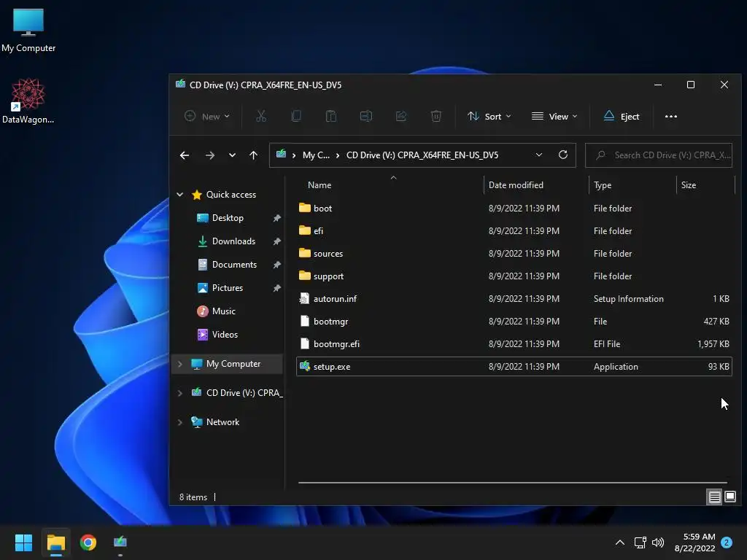Image resolution: width=747 pixels, height=560 pixels.
Task: Select Downloads in Quick access
Action: coord(233,241)
